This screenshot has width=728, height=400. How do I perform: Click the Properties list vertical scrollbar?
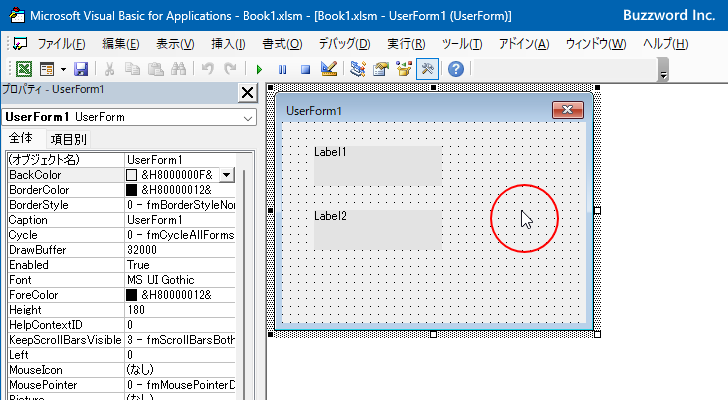[244, 283]
